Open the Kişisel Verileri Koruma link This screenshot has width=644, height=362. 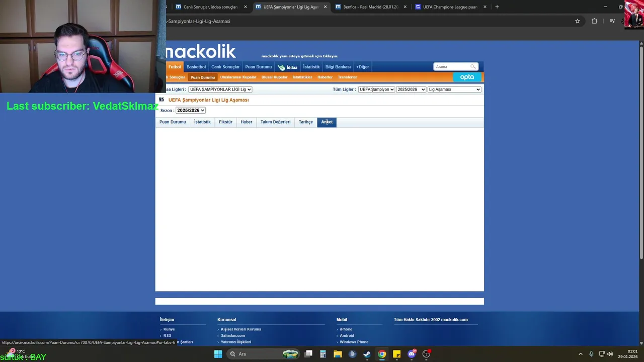241,329
